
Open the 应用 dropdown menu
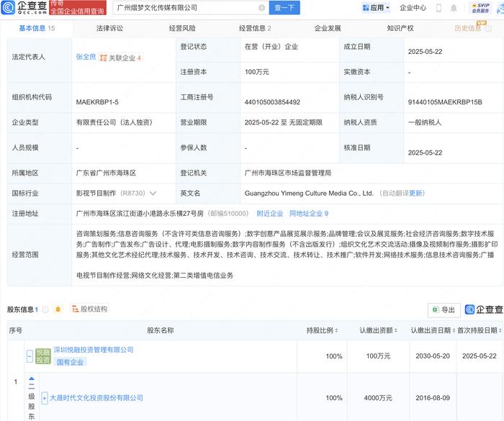click(375, 8)
